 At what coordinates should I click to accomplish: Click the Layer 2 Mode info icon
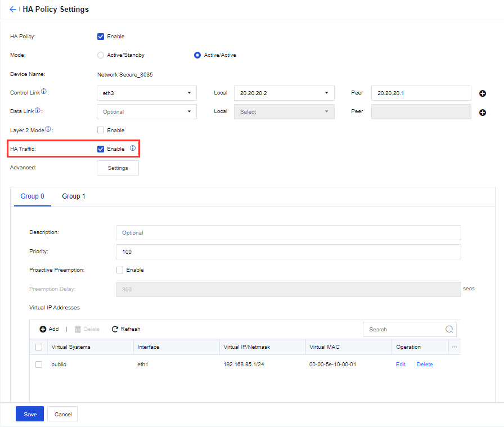49,129
